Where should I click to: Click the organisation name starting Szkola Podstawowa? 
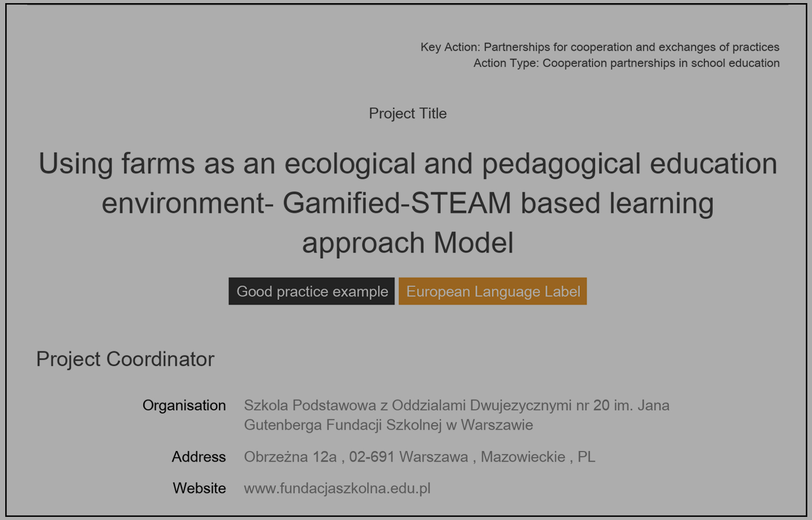click(456, 405)
